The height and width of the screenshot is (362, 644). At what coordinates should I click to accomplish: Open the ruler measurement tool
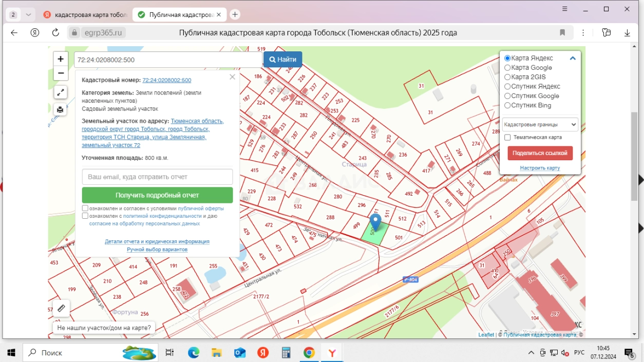pos(61,308)
